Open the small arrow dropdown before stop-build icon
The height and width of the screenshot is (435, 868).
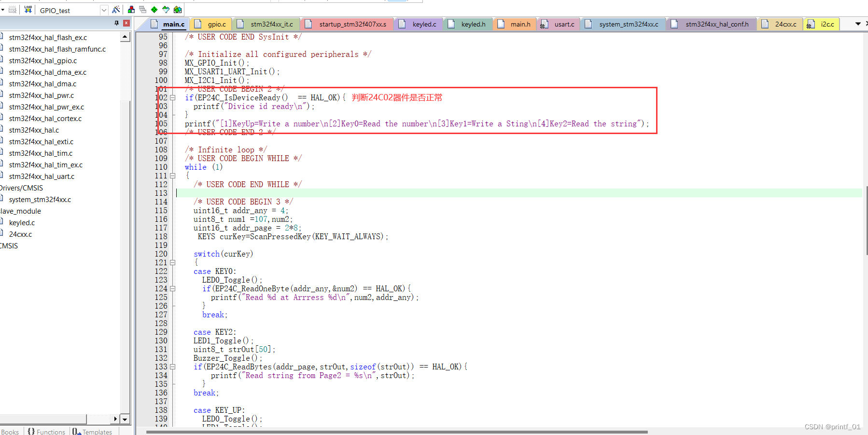point(2,10)
